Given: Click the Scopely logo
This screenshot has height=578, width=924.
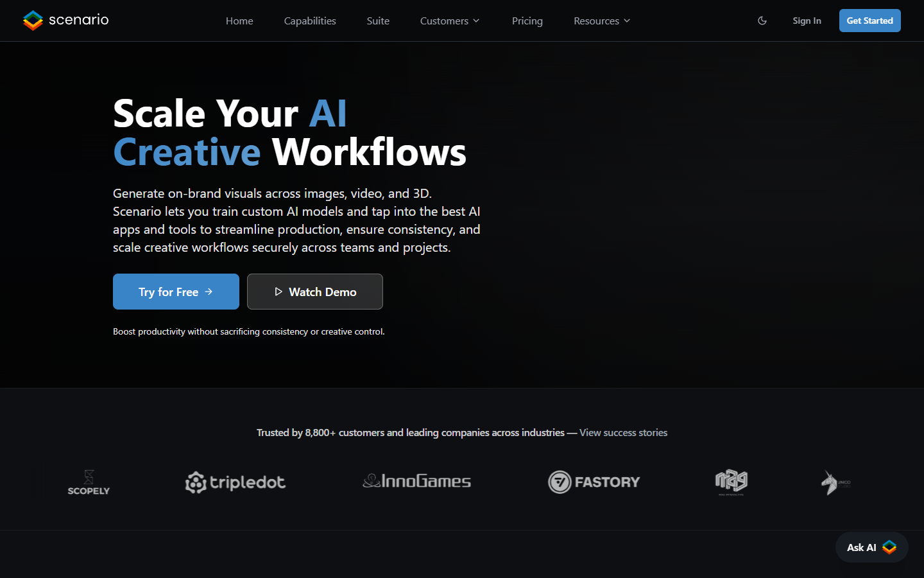Looking at the screenshot, I should coord(89,482).
